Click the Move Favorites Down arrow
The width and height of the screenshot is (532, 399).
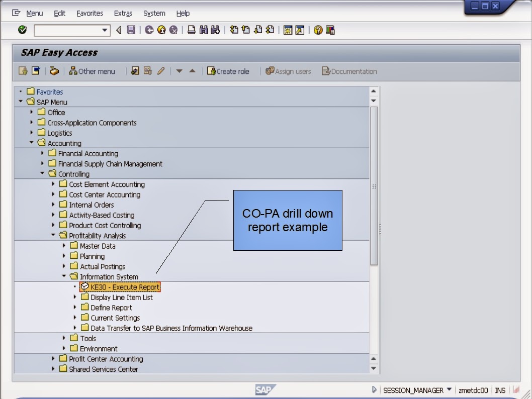179,71
